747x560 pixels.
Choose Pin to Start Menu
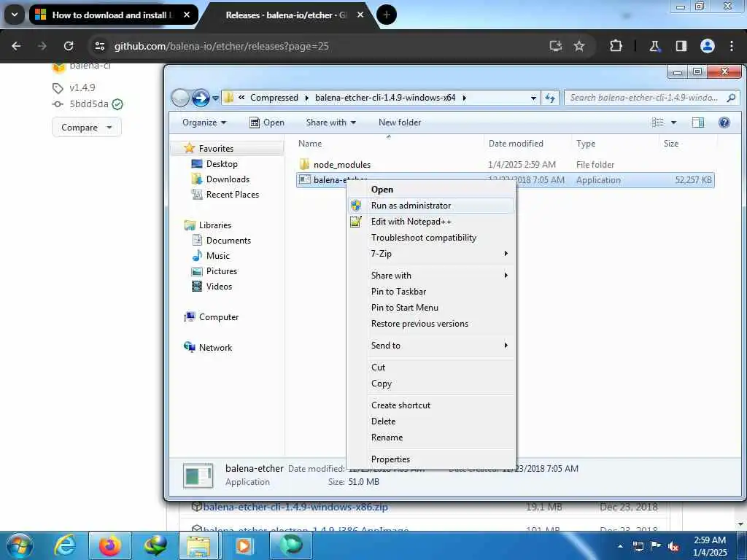(431, 308)
